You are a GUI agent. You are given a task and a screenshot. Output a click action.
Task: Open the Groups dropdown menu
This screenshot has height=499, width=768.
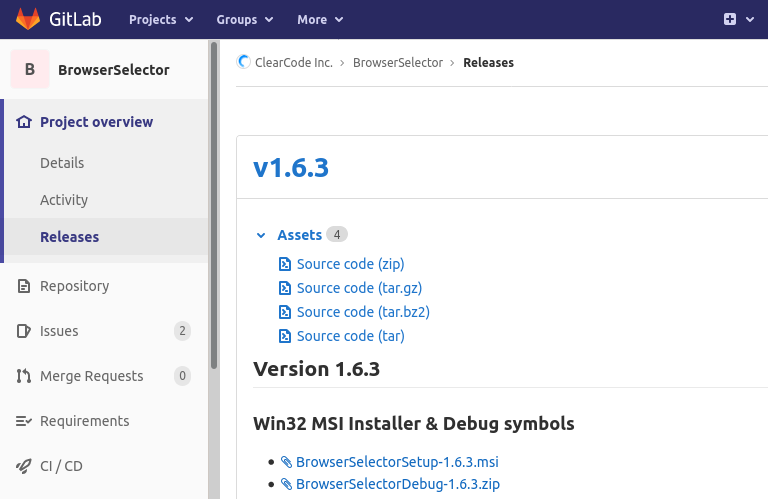pyautogui.click(x=245, y=20)
